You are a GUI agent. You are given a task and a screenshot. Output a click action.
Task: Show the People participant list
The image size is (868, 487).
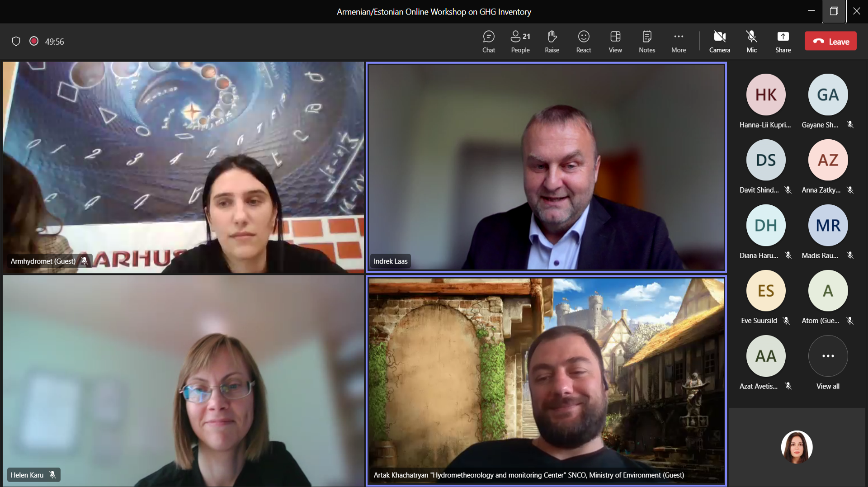(520, 42)
